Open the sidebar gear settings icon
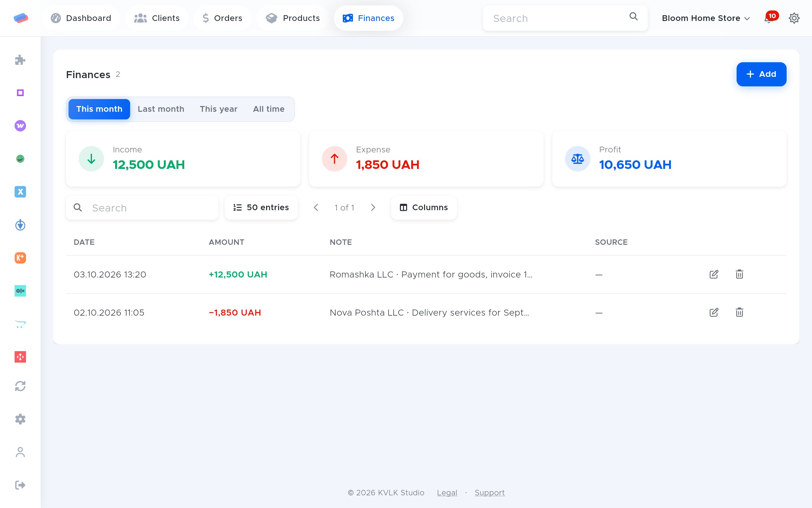Screen dimensions: 812x508 tap(20, 419)
